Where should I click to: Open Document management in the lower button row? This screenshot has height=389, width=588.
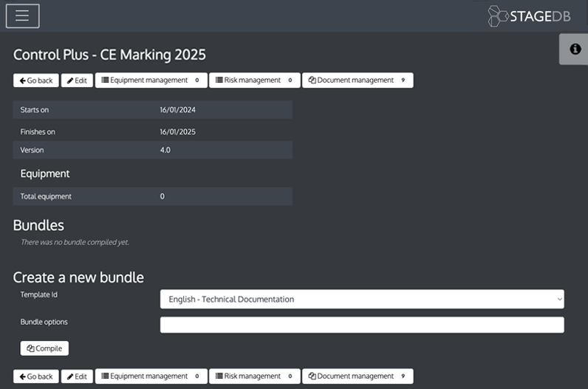point(357,376)
